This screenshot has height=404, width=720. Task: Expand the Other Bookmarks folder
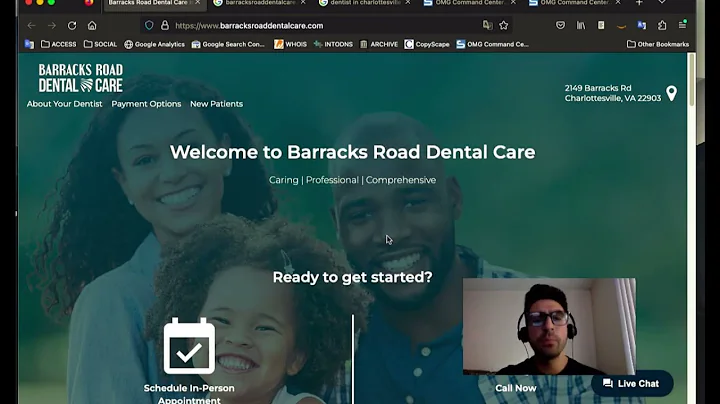[x=658, y=44]
